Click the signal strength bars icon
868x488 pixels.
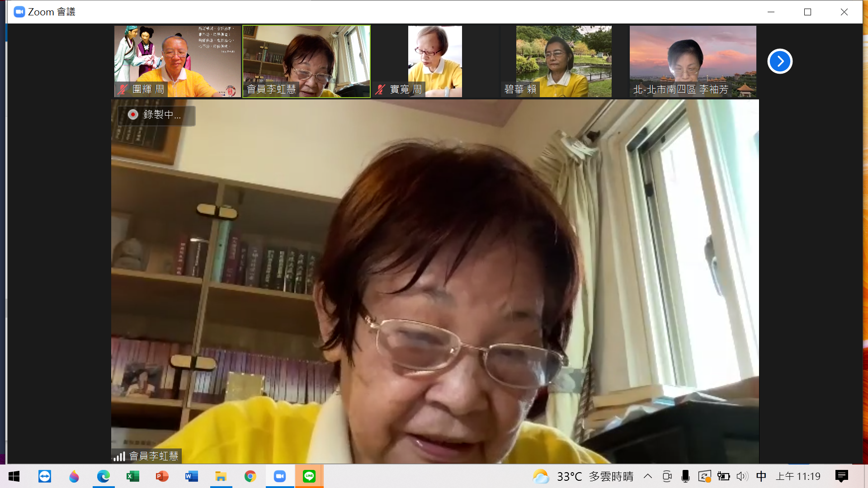click(x=119, y=456)
